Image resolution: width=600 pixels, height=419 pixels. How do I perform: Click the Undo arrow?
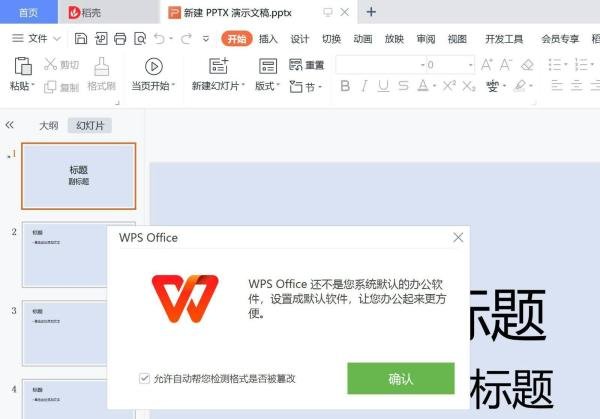[x=159, y=39]
